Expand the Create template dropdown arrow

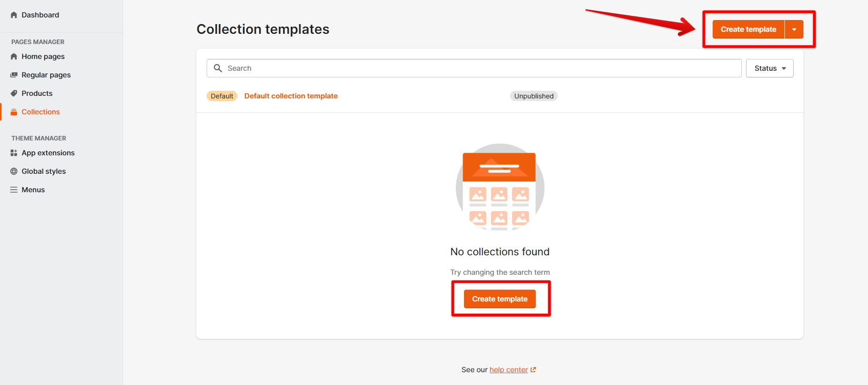pos(794,29)
